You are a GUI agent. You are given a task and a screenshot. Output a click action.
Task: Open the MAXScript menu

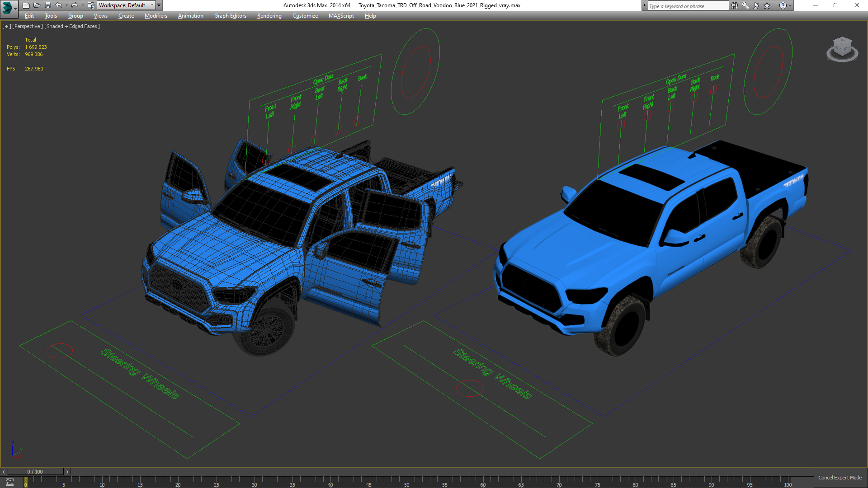(341, 16)
